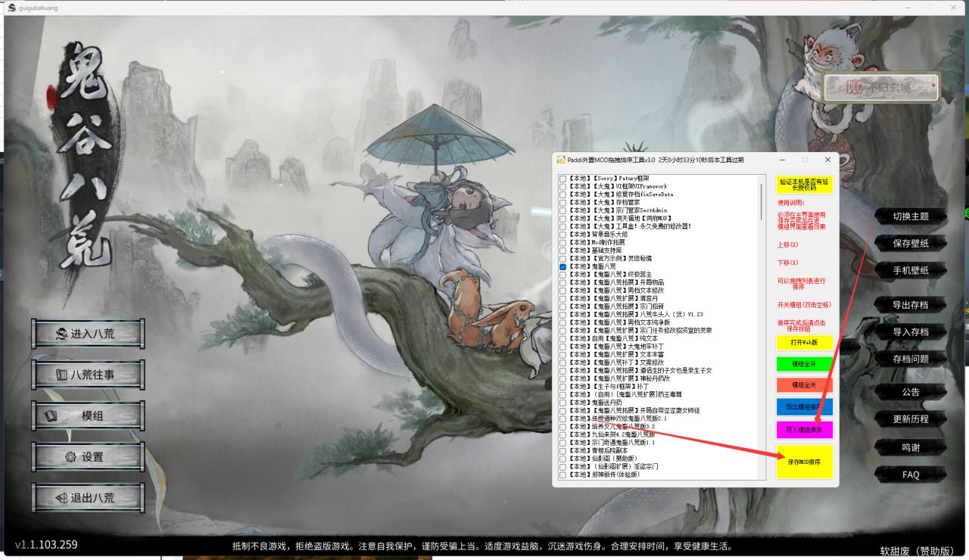Open the 鸣谢 credits
Screen dimensions: 969x560
(911, 447)
